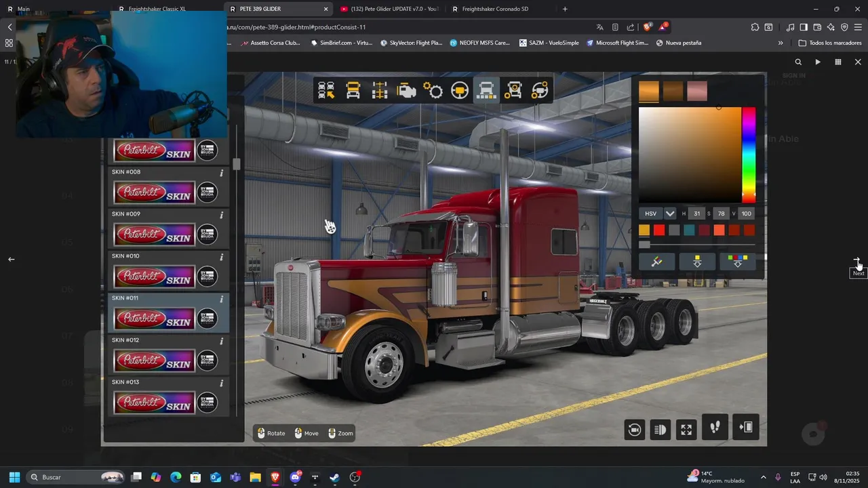The image size is (868, 488).
Task: Open a new browser tab
Action: tap(565, 9)
